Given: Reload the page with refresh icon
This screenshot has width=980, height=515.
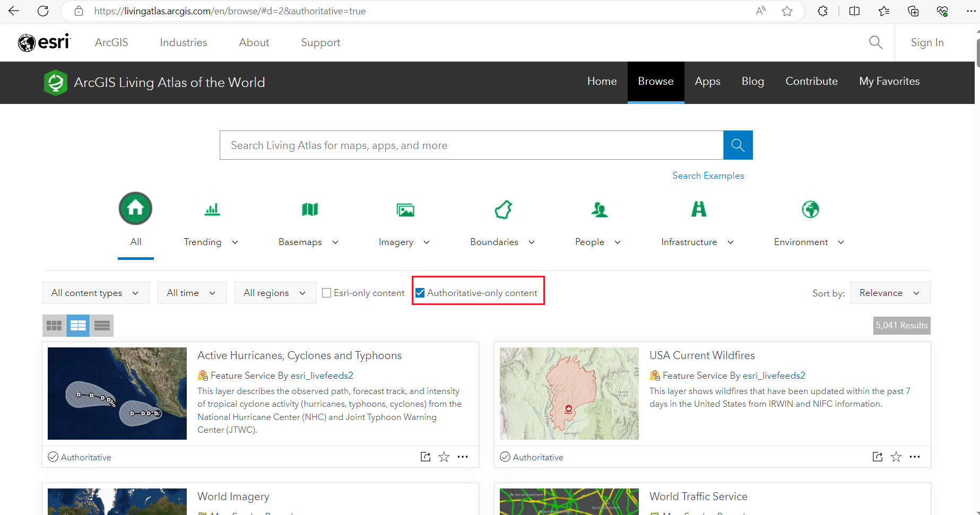Looking at the screenshot, I should pos(43,11).
